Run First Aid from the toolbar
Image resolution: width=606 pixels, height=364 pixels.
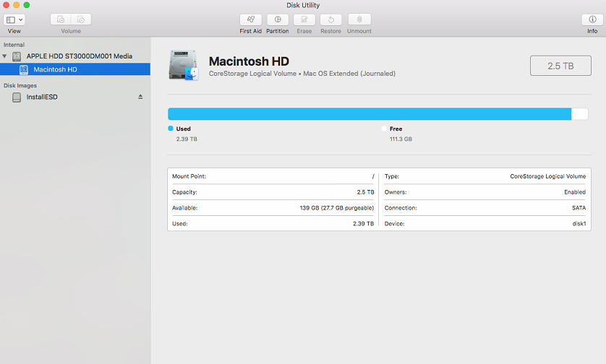click(x=250, y=19)
